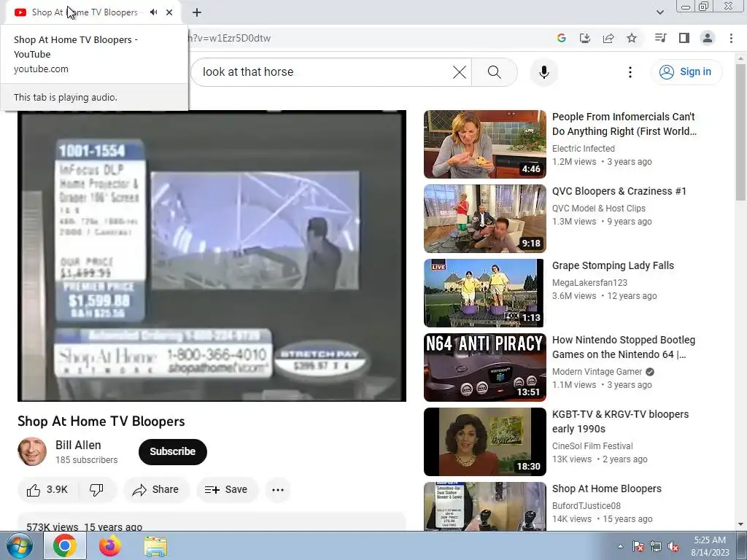Subscribe to Bill Allen's channel
The image size is (747, 560).
pos(172,451)
